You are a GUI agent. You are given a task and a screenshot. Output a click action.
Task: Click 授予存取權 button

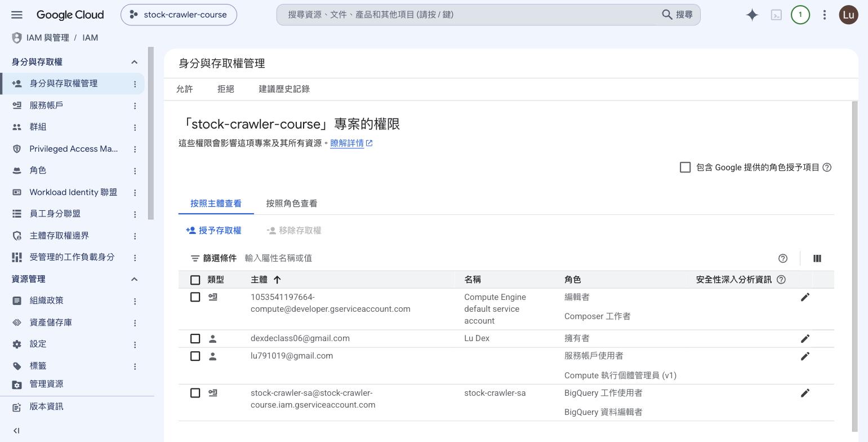(x=213, y=231)
